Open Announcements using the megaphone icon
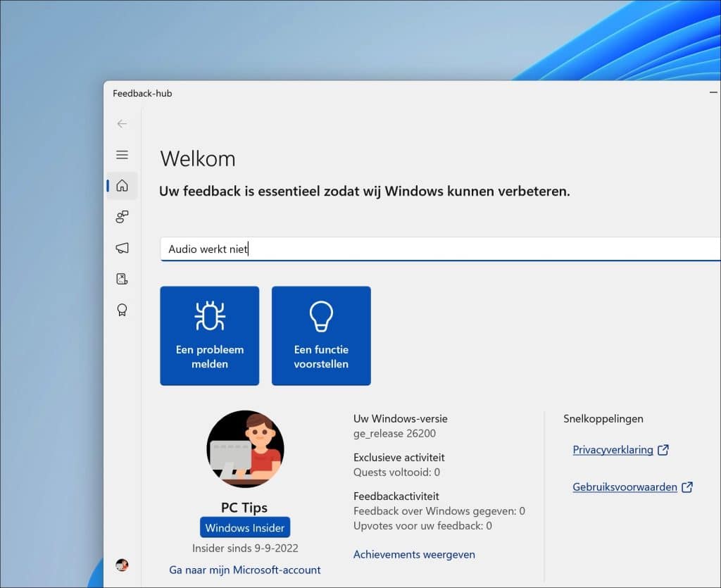Viewport: 721px width, 588px height. [122, 248]
